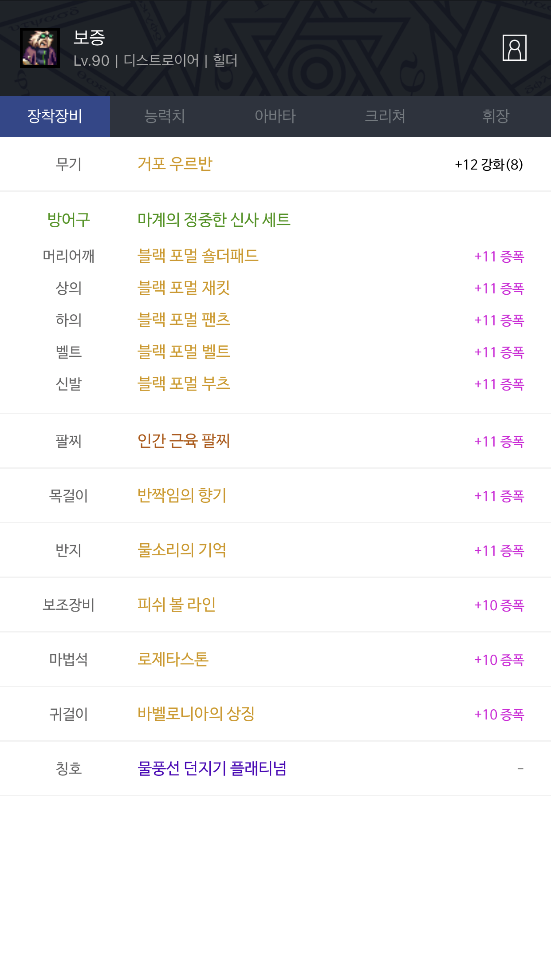
Task: Open the 블랙 포멀 재킷 item
Action: pos(184,288)
